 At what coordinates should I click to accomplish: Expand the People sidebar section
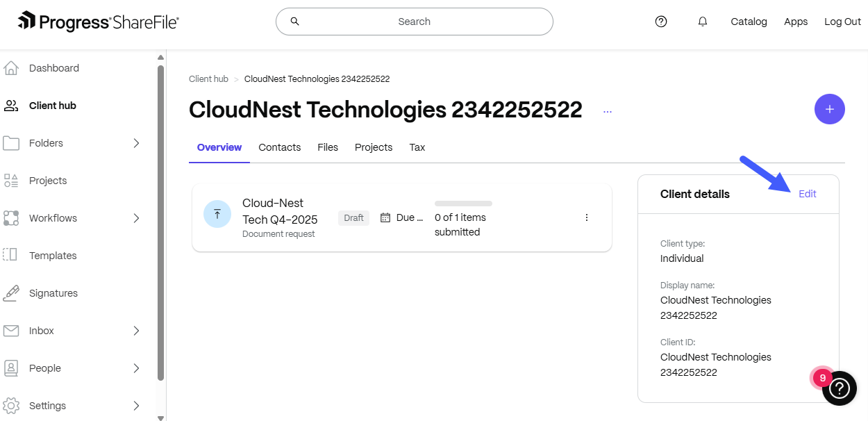coord(136,368)
